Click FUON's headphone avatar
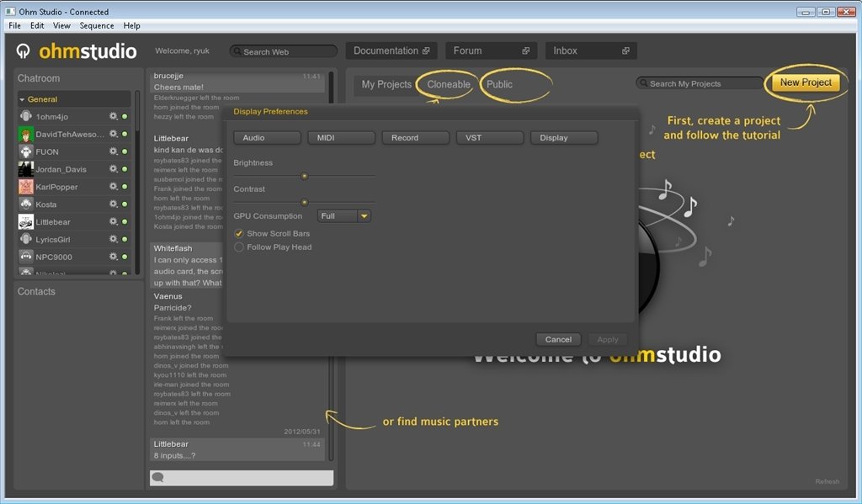862x504 pixels. point(26,151)
